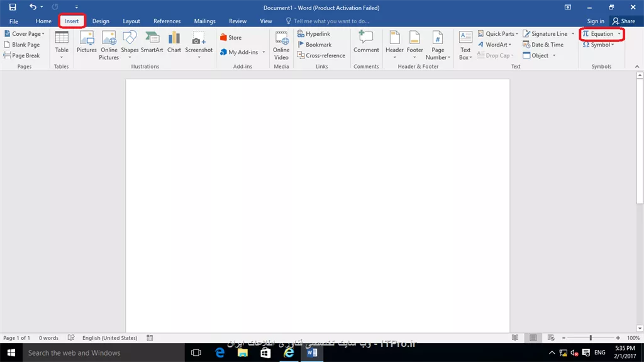Open WordArt gallery

pyautogui.click(x=494, y=45)
